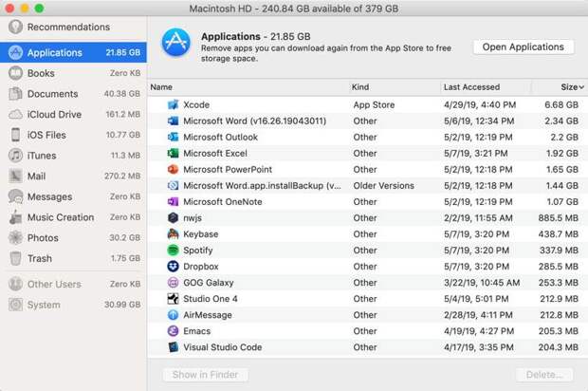The height and width of the screenshot is (391, 588).
Task: Select the 'Visual Studio Code' row name
Action: (222, 347)
